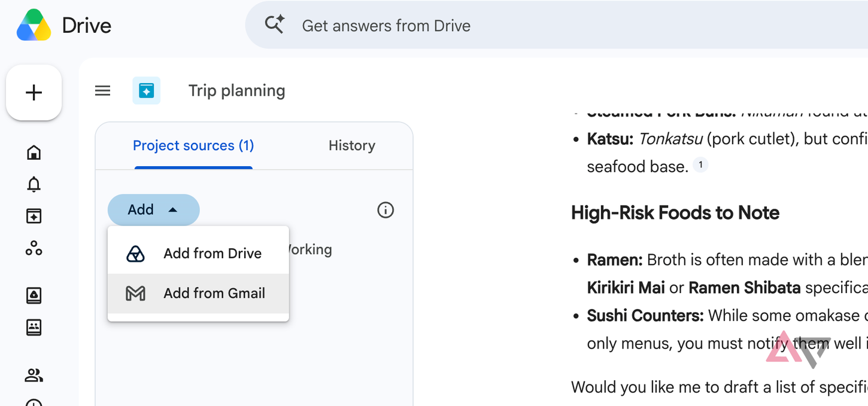Open Activity bell notifications in sidebar

(x=34, y=184)
